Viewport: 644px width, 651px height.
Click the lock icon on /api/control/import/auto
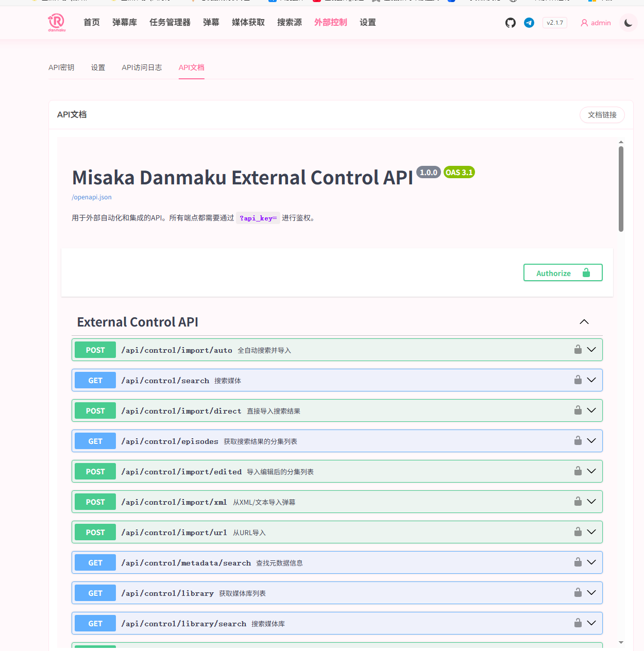click(577, 349)
